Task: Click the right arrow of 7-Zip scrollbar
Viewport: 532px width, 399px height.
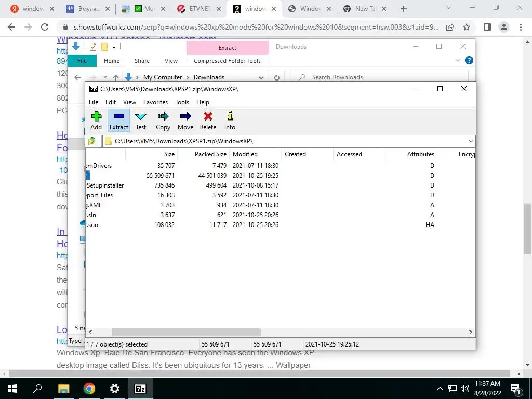Action: pyautogui.click(x=470, y=332)
